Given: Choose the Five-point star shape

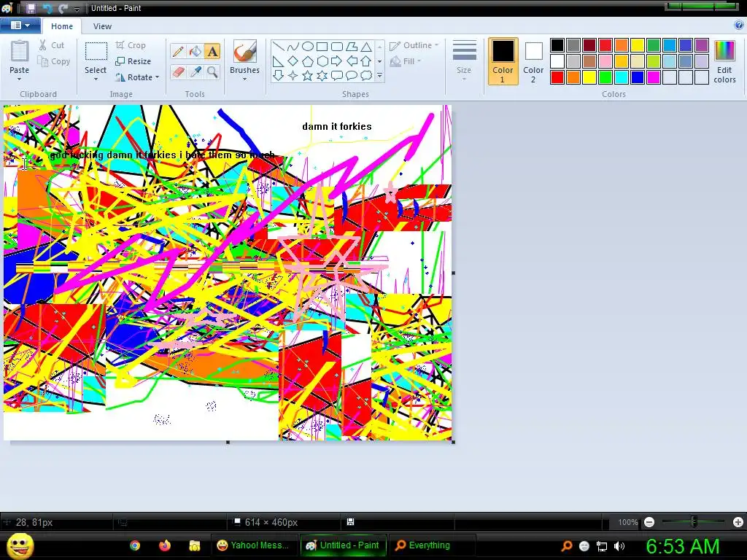Looking at the screenshot, I should point(308,75).
